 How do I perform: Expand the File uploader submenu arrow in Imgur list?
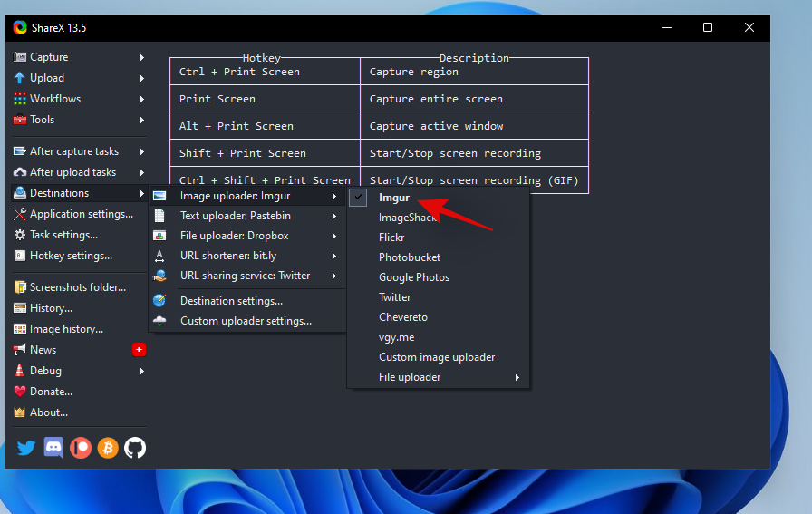(517, 378)
